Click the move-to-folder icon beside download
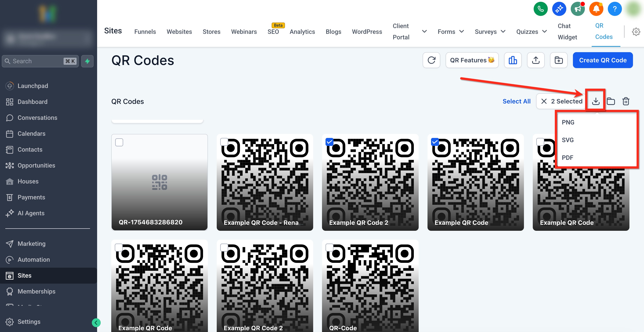 pyautogui.click(x=611, y=101)
